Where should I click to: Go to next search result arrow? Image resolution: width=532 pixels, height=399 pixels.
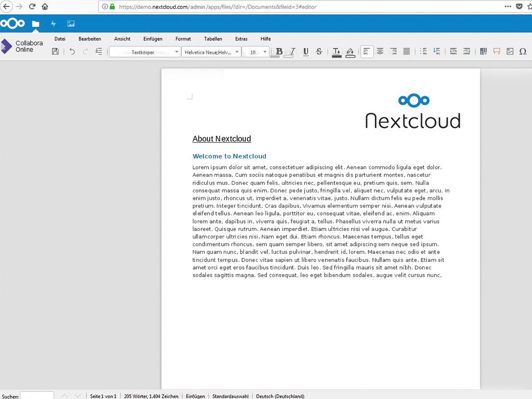pos(78,396)
